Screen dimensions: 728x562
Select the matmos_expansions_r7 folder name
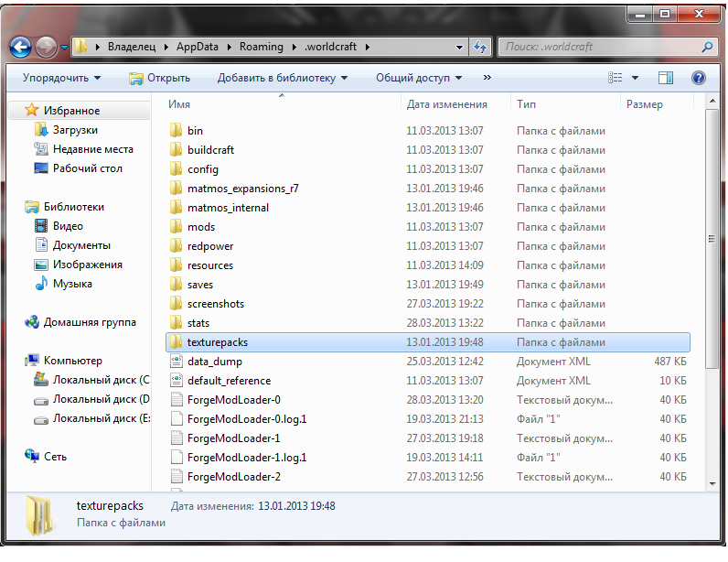[x=243, y=189]
